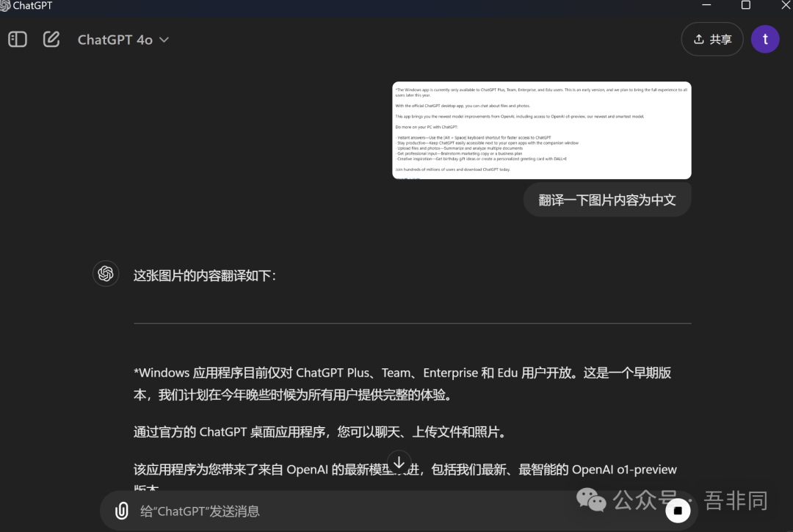Click the ChatGPT logo in the title bar
The image size is (793, 532).
pos(6,5)
